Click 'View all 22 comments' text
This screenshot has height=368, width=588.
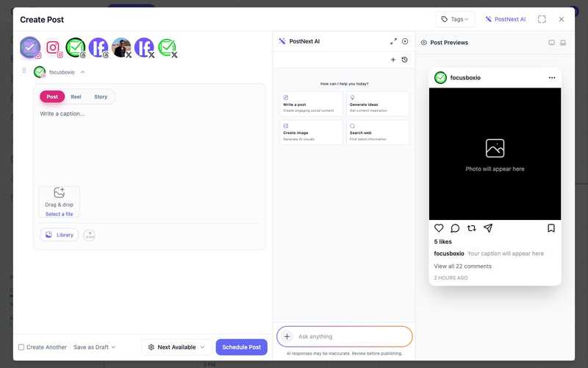click(463, 266)
